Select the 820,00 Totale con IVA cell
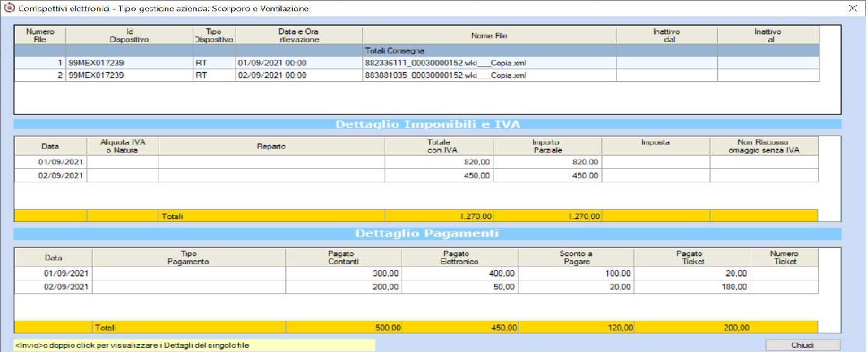Image resolution: width=868 pixels, height=354 pixels. click(439, 162)
